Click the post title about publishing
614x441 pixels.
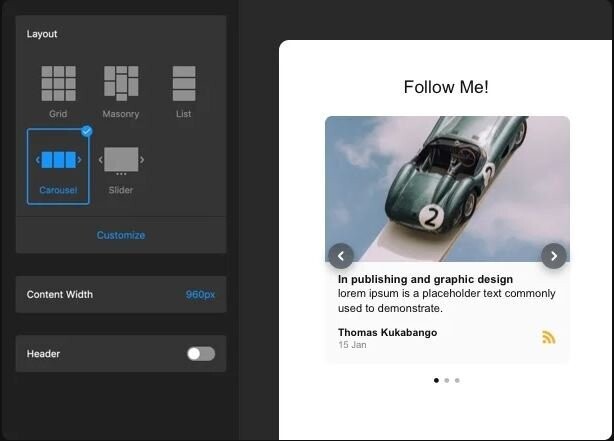[x=425, y=279]
